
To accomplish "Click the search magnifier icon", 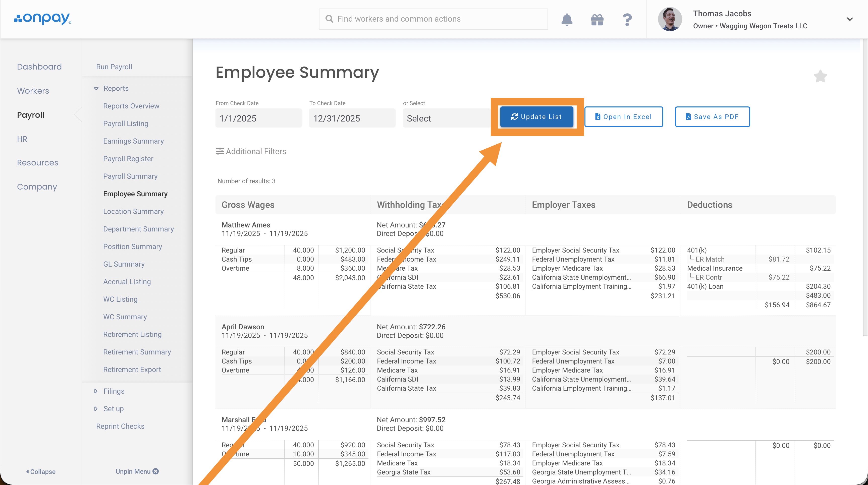I will tap(329, 19).
